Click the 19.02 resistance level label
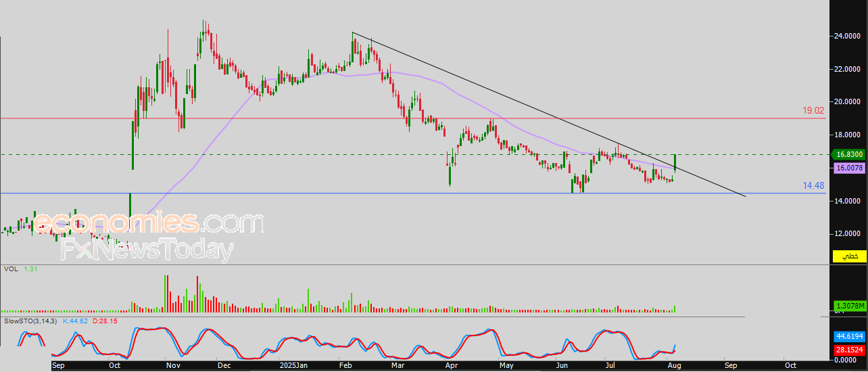Viewport: 868px width, 372px height. click(813, 110)
